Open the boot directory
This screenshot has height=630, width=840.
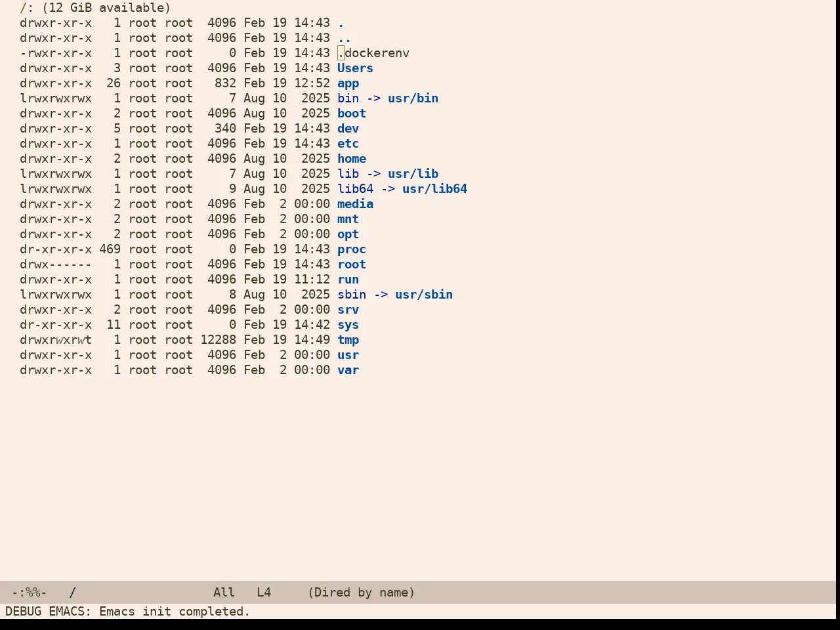(352, 114)
